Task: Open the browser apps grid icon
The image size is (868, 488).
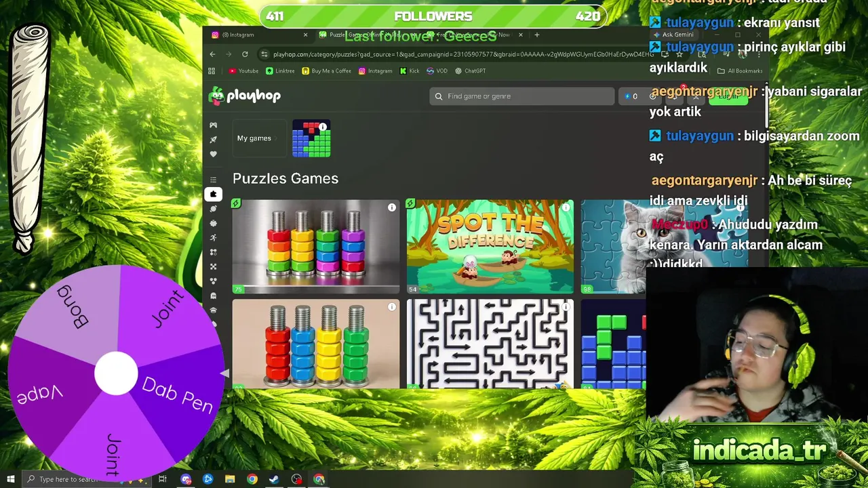Action: tap(212, 70)
